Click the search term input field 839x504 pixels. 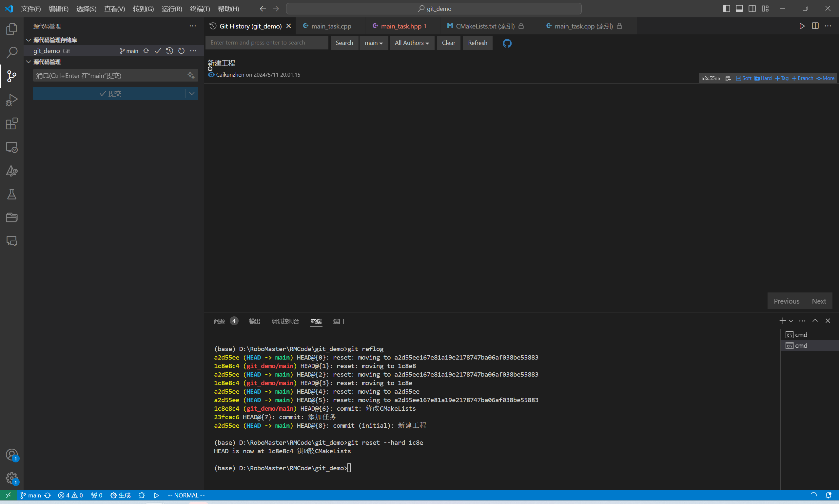267,43
